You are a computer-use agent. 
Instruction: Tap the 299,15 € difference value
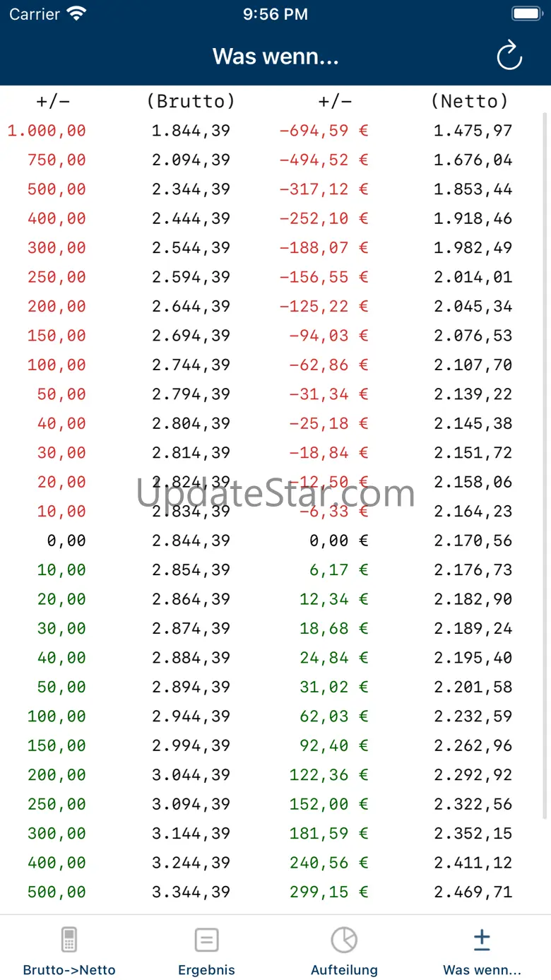click(x=328, y=892)
